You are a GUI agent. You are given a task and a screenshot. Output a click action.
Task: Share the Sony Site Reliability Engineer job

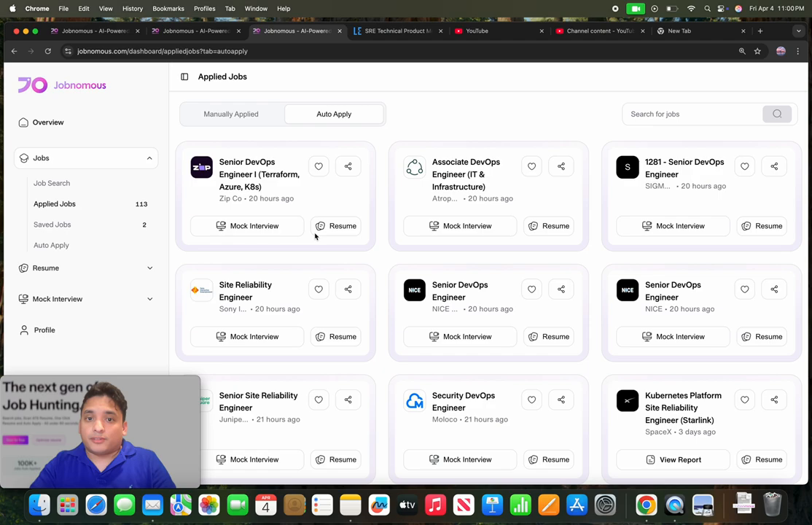point(348,289)
